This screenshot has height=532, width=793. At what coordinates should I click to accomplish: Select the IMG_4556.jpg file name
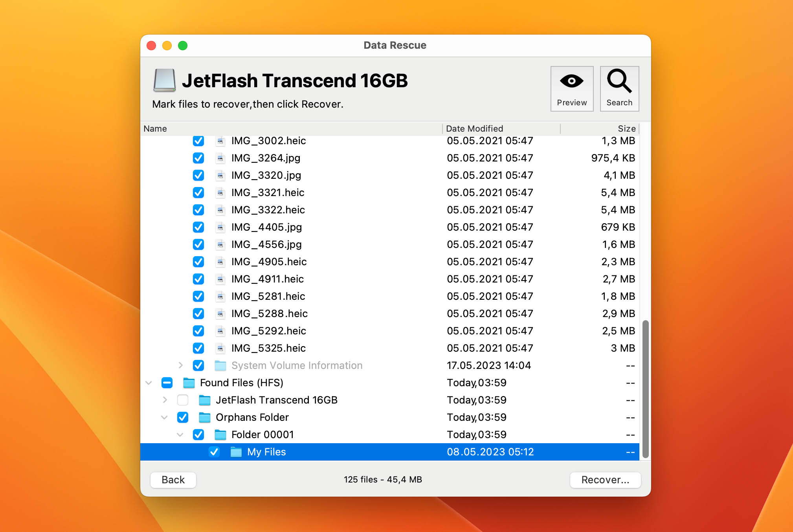[x=266, y=244]
